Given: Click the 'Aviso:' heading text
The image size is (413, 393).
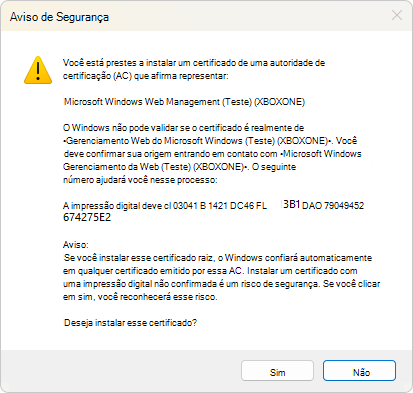Looking at the screenshot, I should tap(76, 245).
